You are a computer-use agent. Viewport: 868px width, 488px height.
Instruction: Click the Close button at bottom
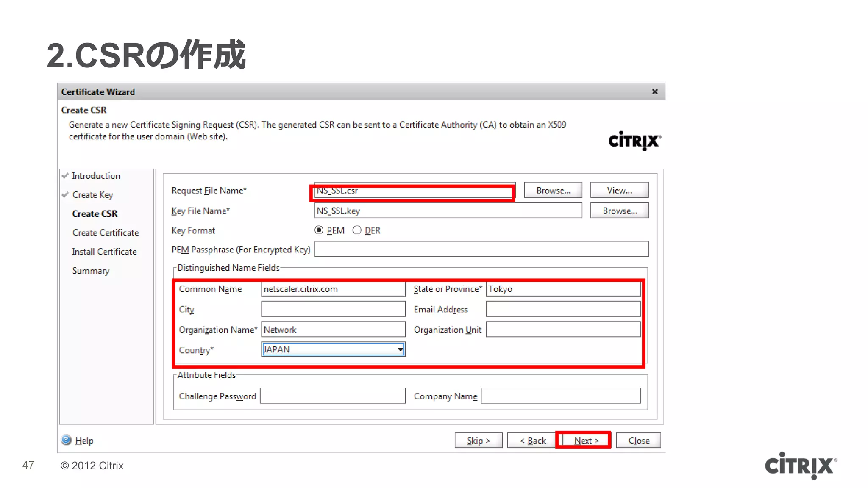coord(639,440)
